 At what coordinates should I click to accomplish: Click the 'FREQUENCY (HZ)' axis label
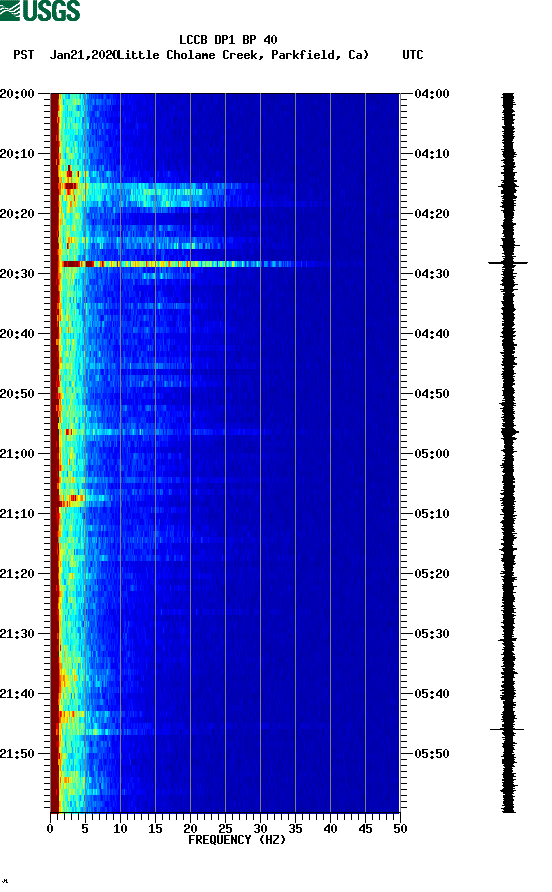pos(237,840)
